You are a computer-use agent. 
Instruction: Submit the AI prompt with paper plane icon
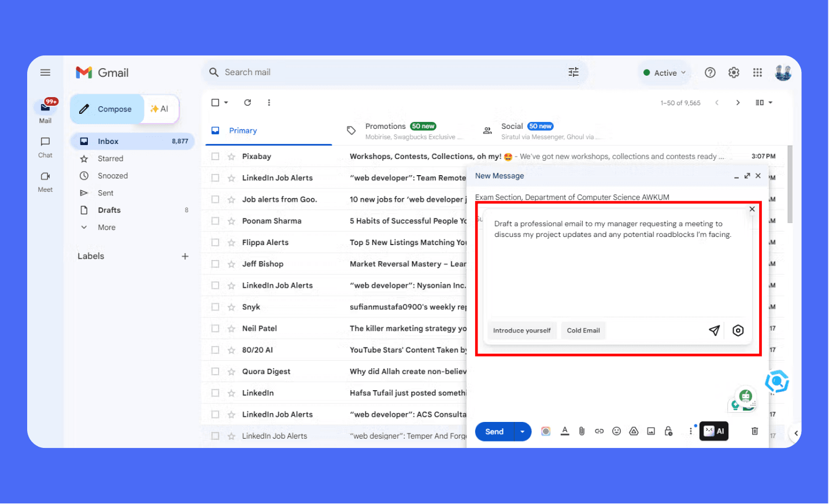tap(715, 331)
